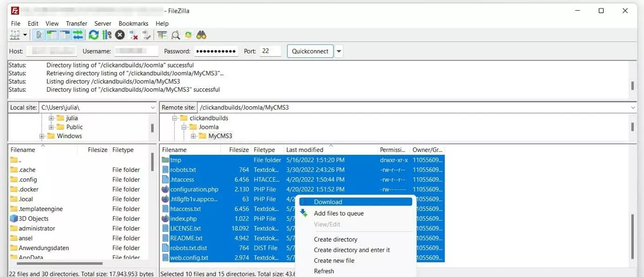Screen dimensions: 644x277
Task: Click the Port field showing 22
Action: [270, 51]
